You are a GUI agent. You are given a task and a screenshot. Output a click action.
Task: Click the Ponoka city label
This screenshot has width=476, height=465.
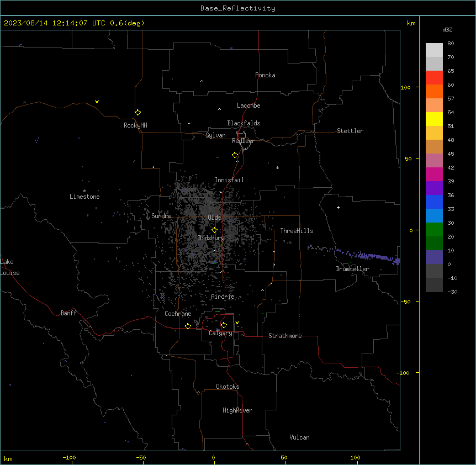[265, 75]
